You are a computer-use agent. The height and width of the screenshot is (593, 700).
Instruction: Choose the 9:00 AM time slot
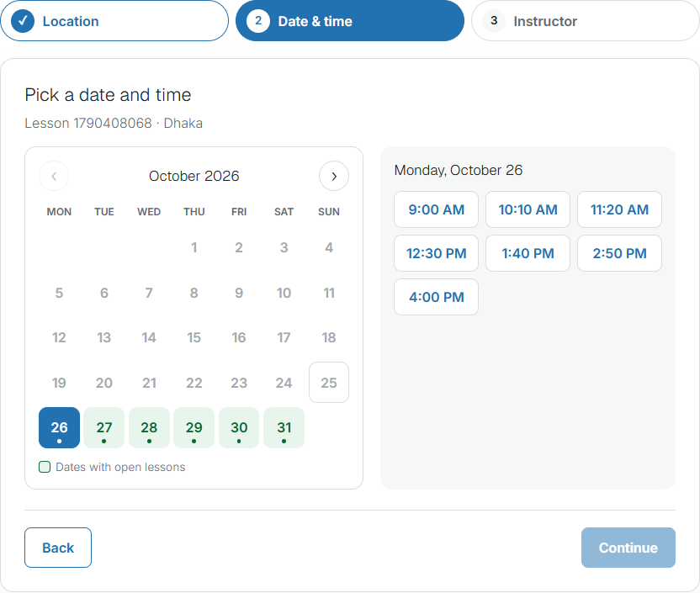436,209
